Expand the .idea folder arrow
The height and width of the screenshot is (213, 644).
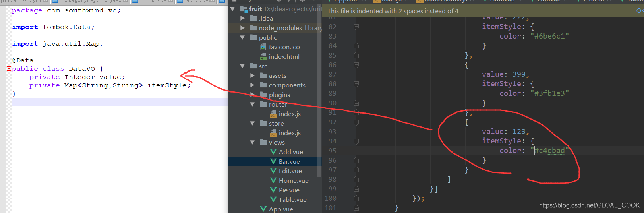coord(242,18)
